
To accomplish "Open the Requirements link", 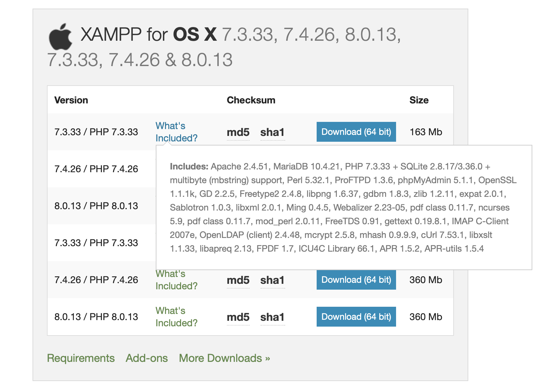I will pyautogui.click(x=81, y=358).
